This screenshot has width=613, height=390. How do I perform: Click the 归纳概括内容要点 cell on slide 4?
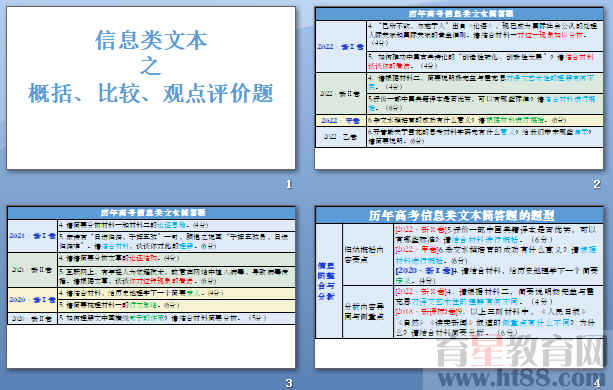tap(367, 254)
